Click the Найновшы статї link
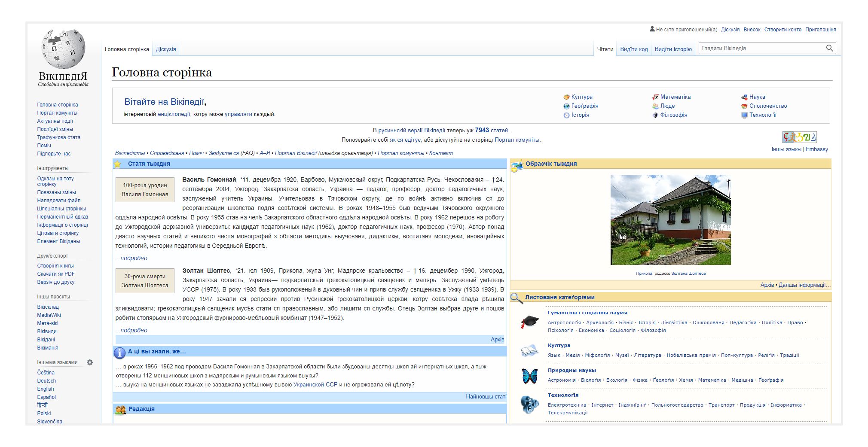The width and height of the screenshot is (868, 447). [486, 397]
